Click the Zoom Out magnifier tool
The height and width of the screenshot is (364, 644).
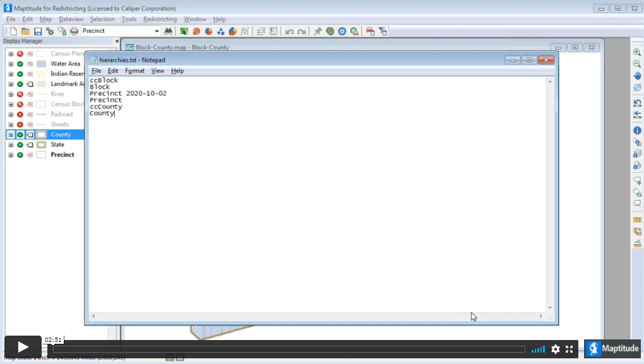tap(637, 64)
